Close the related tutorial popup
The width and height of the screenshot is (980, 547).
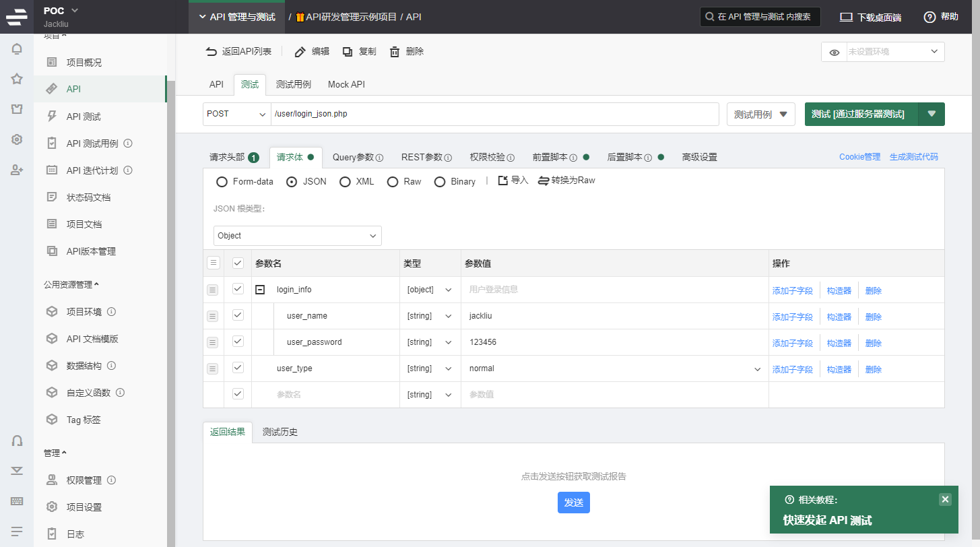click(945, 499)
